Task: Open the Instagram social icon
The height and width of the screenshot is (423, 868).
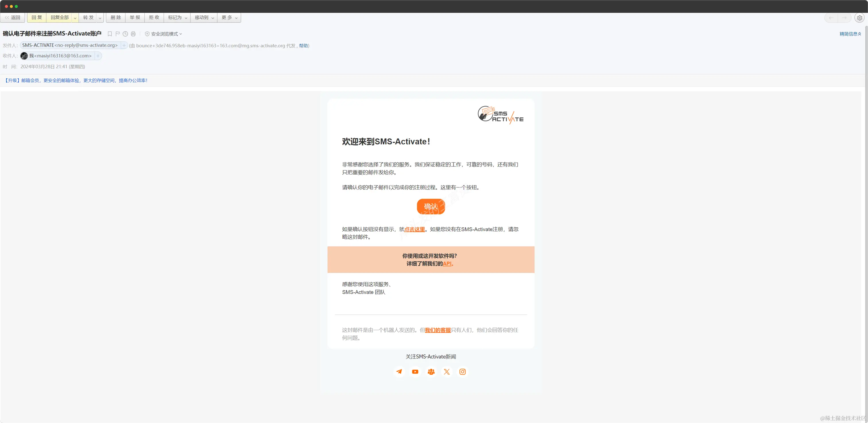Action: (x=463, y=372)
